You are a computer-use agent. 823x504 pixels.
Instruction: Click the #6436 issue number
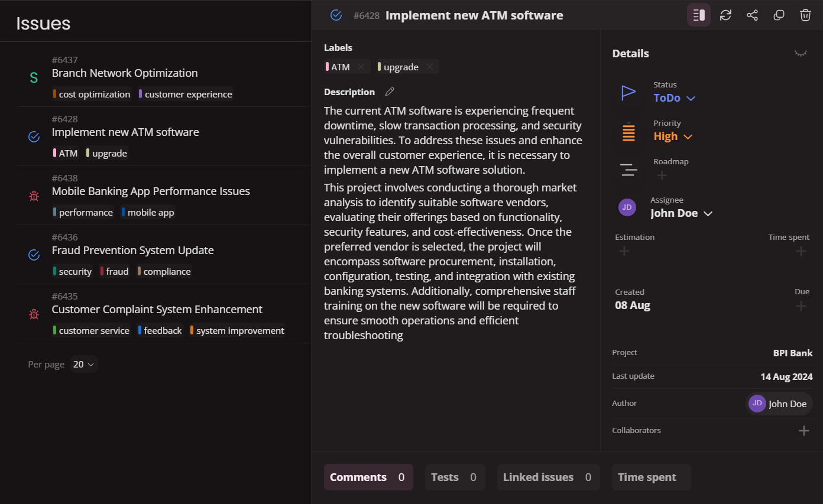pos(64,238)
